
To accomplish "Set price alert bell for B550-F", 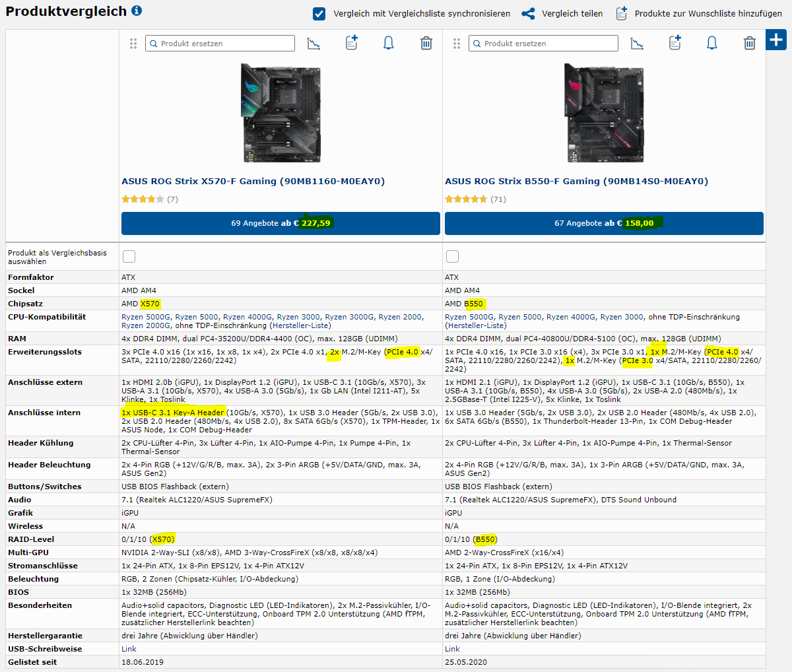I will 712,44.
